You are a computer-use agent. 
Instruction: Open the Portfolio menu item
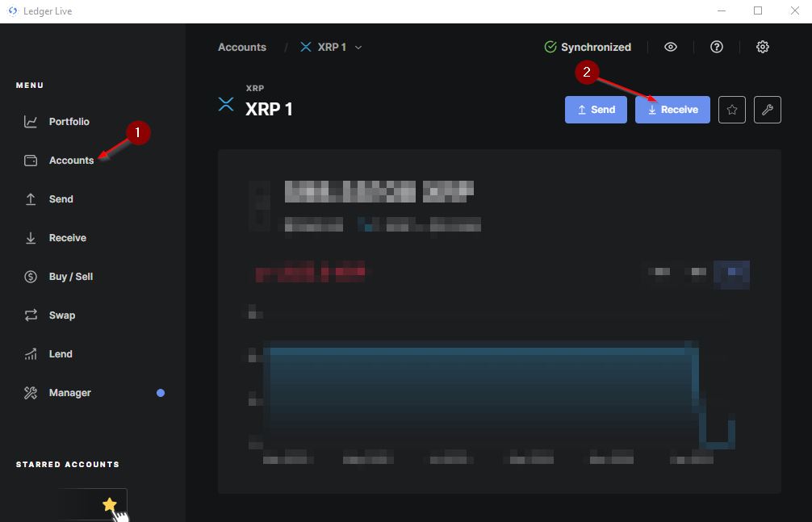click(x=69, y=122)
